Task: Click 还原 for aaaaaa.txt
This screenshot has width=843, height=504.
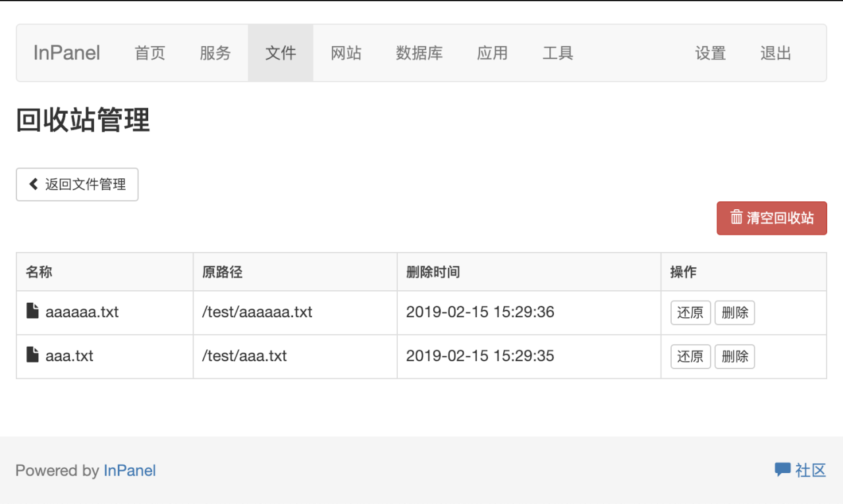Action: pos(690,313)
